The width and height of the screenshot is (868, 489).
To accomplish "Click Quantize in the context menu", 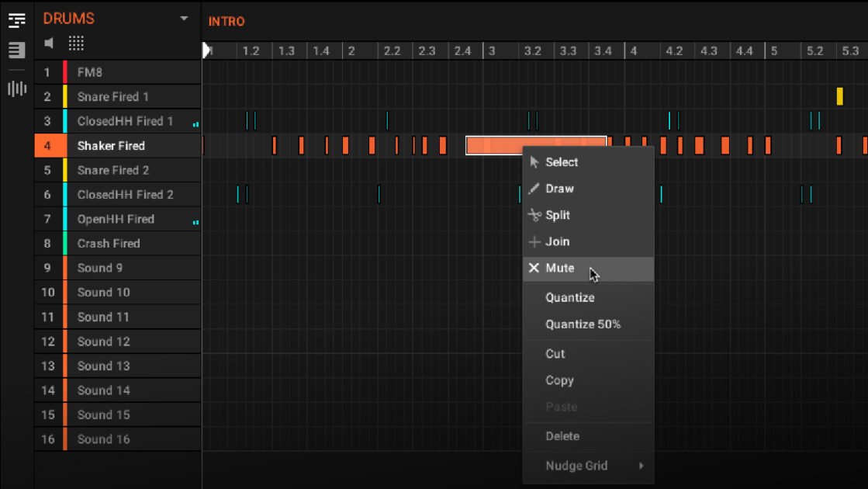I will (589, 298).
